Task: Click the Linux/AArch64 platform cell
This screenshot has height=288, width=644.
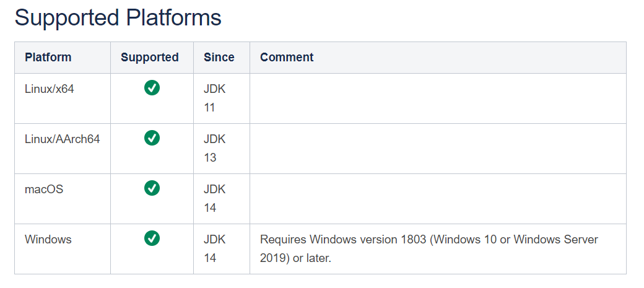Action: click(x=62, y=139)
